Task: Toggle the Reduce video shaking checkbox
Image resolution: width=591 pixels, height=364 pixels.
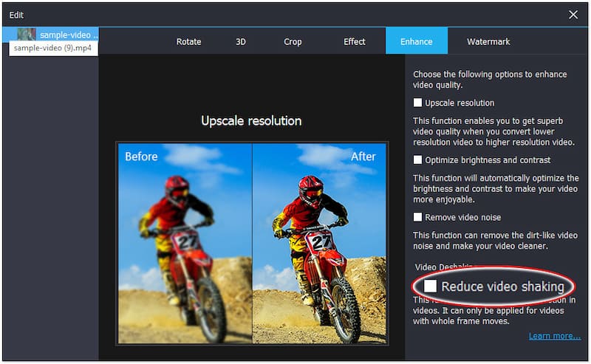Action: 430,286
